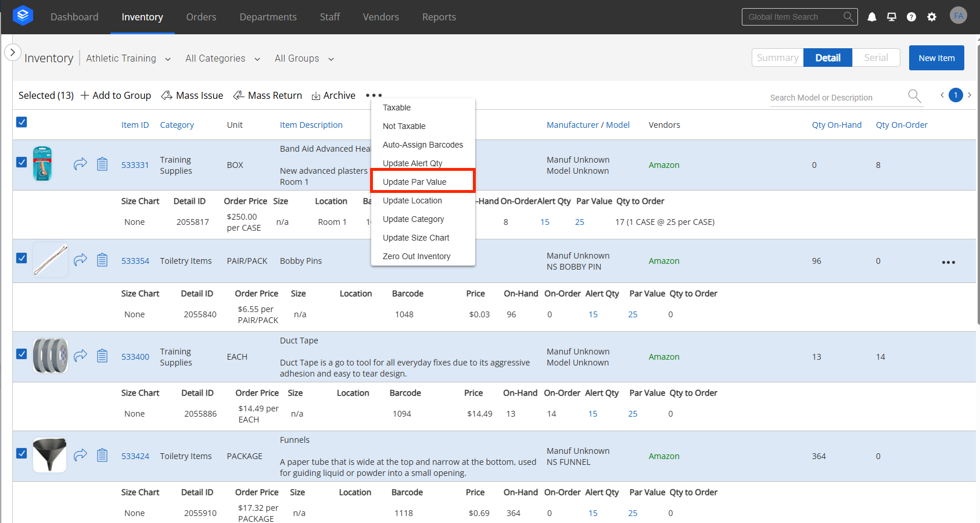Switch to the Summary view tab
Image resolution: width=980 pixels, height=523 pixels.
pos(777,58)
